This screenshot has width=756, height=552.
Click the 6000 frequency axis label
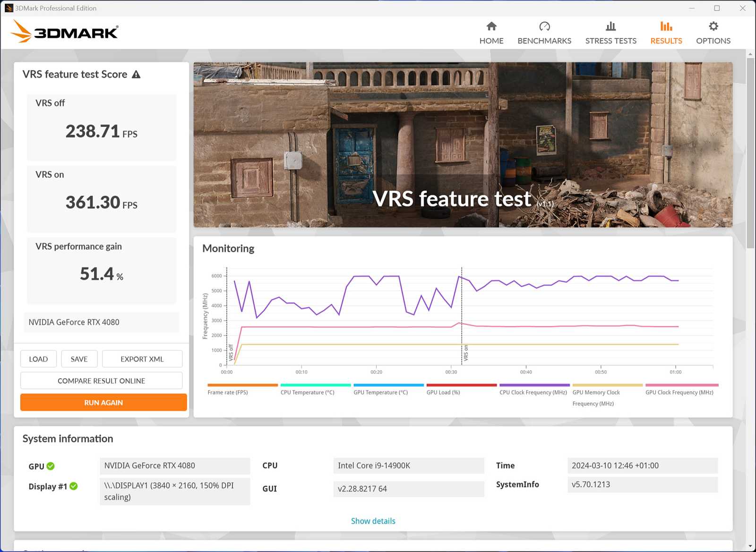[x=216, y=276]
